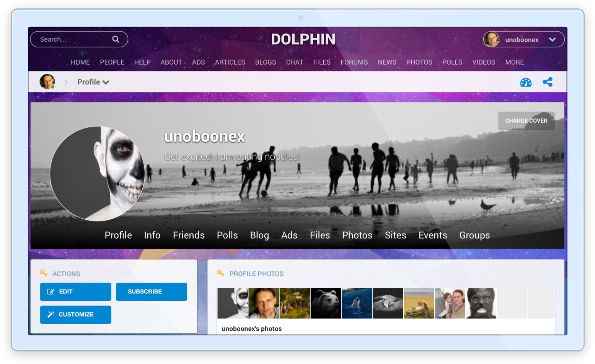Open the MORE navigation dropdown

pos(515,62)
